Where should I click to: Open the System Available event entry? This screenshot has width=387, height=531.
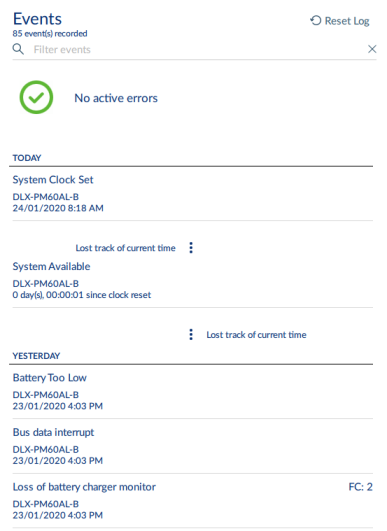click(x=193, y=280)
